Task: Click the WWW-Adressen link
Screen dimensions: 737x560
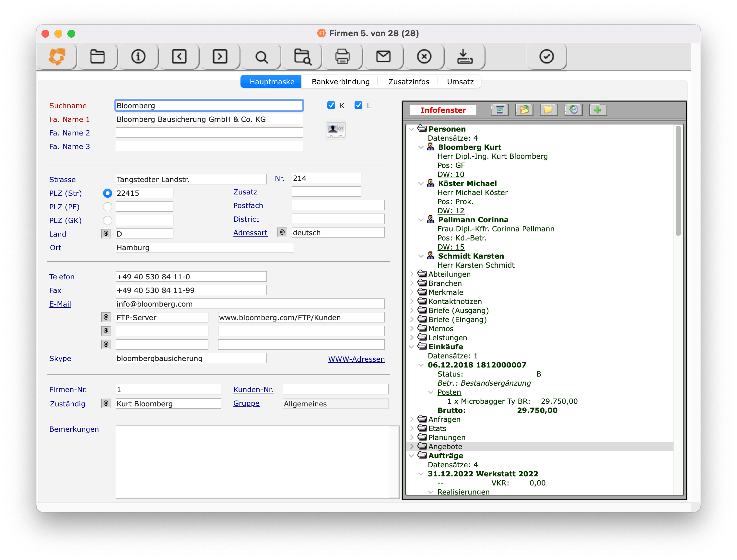Action: [356, 359]
